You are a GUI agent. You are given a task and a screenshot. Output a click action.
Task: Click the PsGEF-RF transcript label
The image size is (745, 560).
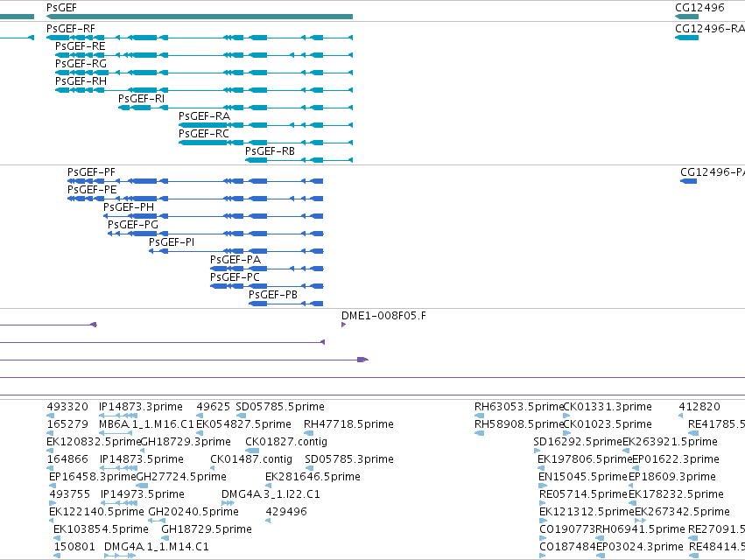pyautogui.click(x=71, y=29)
